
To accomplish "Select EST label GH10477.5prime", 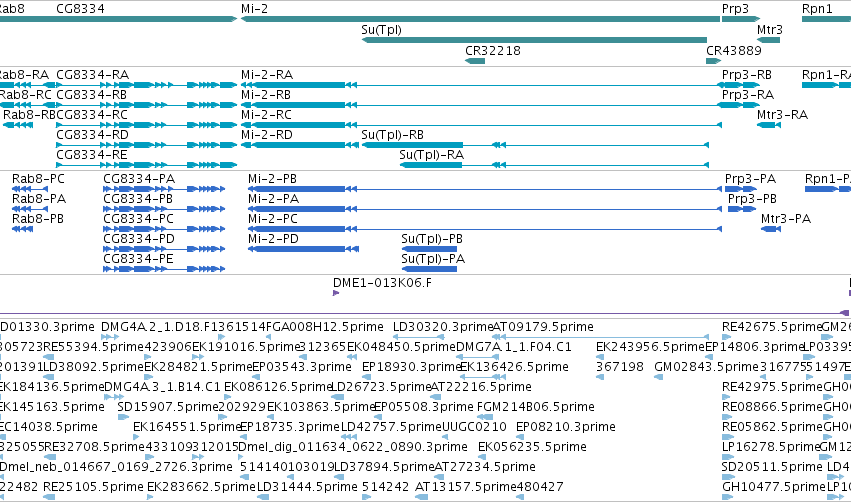I will tap(773, 487).
